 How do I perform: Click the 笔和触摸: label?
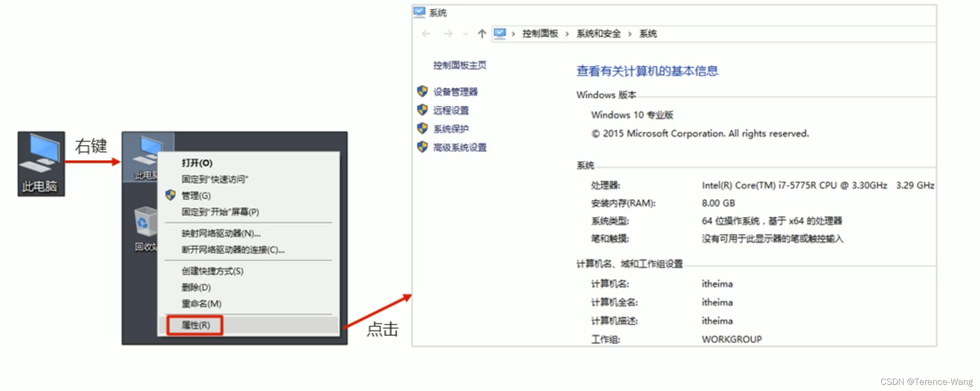610,238
